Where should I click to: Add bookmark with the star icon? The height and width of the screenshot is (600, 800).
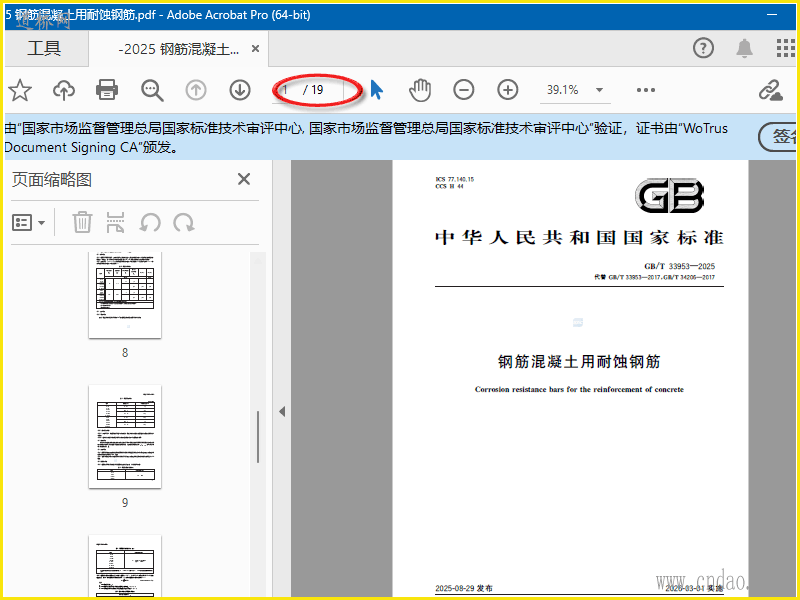[20, 90]
